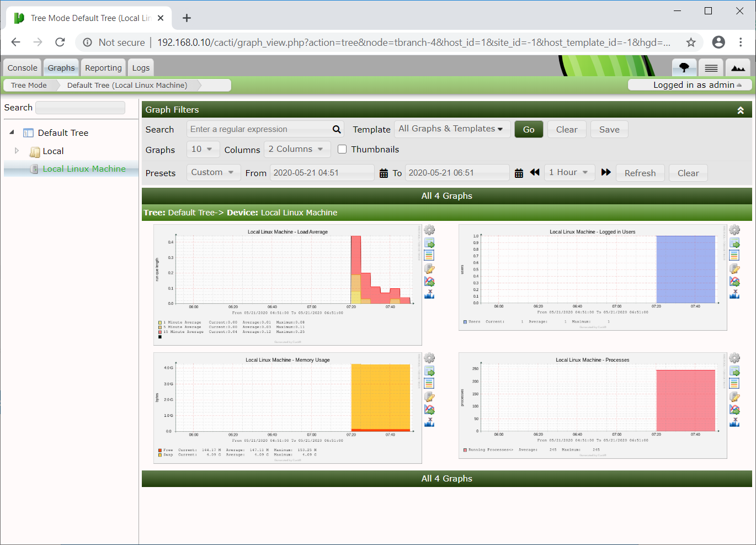Open realtime view for Logged in Users graph
Screen dimensions: 756x545
(734, 282)
